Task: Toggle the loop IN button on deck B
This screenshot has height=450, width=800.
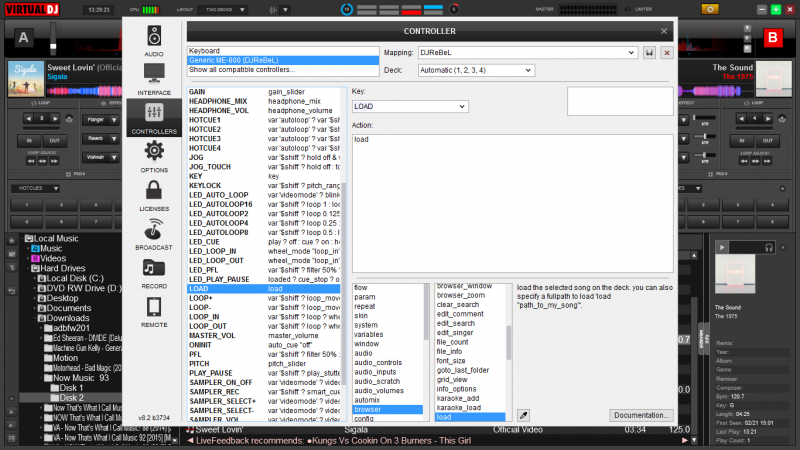Action: coord(742,141)
